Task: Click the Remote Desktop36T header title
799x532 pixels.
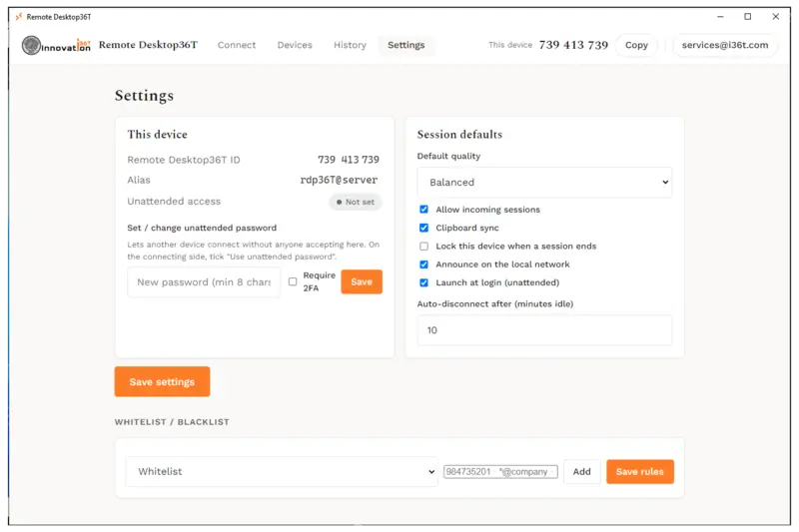Action: click(x=148, y=45)
